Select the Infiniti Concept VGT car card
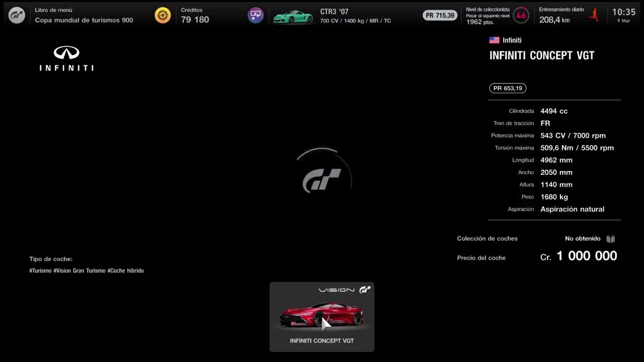 (x=322, y=317)
